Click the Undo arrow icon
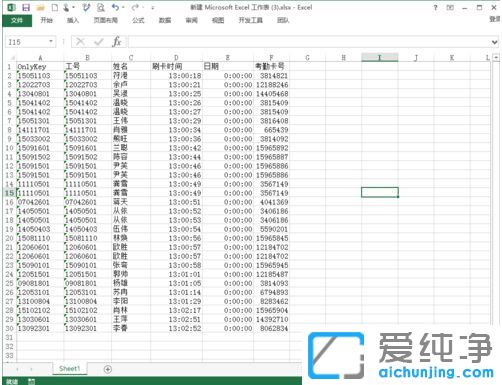Image resolution: width=502 pixels, height=385 pixels. [115, 7]
